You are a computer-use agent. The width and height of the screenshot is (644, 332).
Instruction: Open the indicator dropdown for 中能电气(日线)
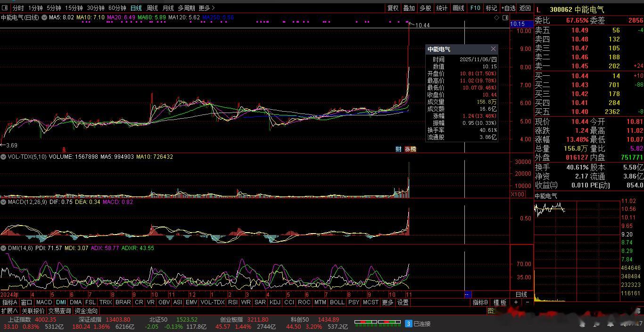click(x=44, y=17)
